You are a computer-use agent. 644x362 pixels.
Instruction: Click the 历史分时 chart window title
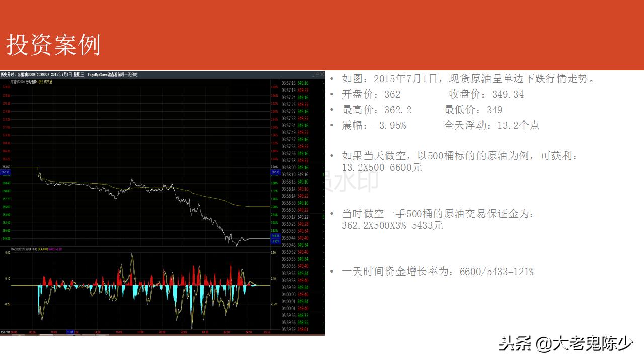[8, 75]
